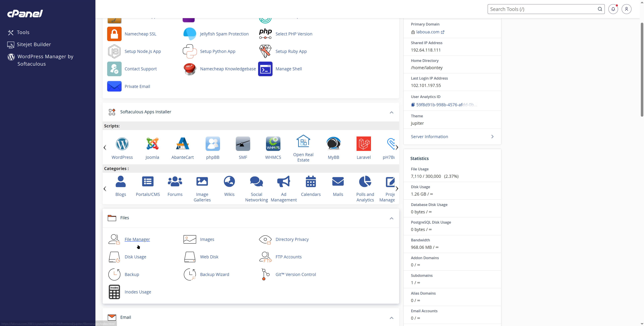Click the search magnifier button
This screenshot has width=644, height=326.
(600, 9)
